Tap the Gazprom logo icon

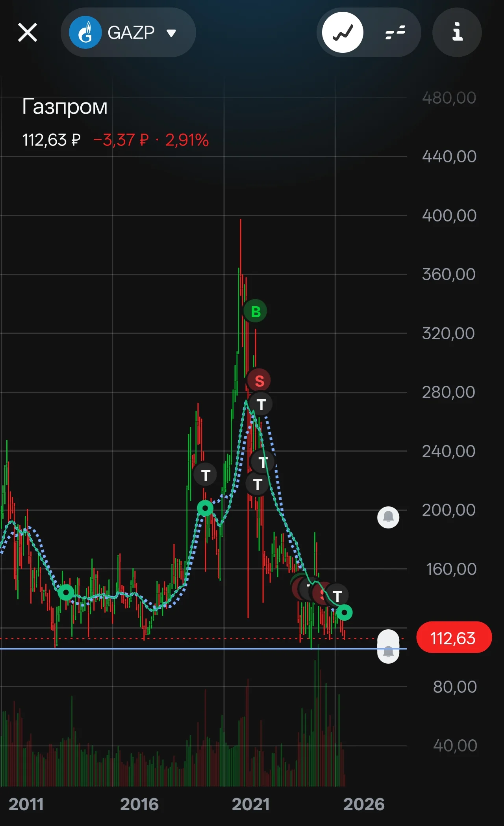pyautogui.click(x=85, y=32)
